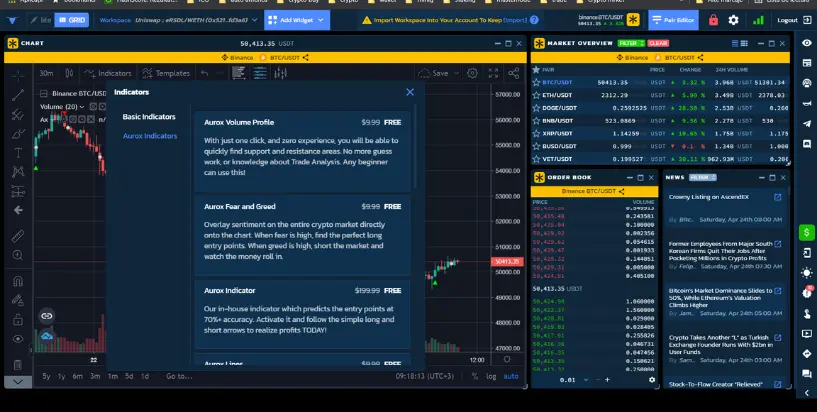Open Market Overview FILTER dropdown
The image size is (817, 412).
(x=631, y=43)
